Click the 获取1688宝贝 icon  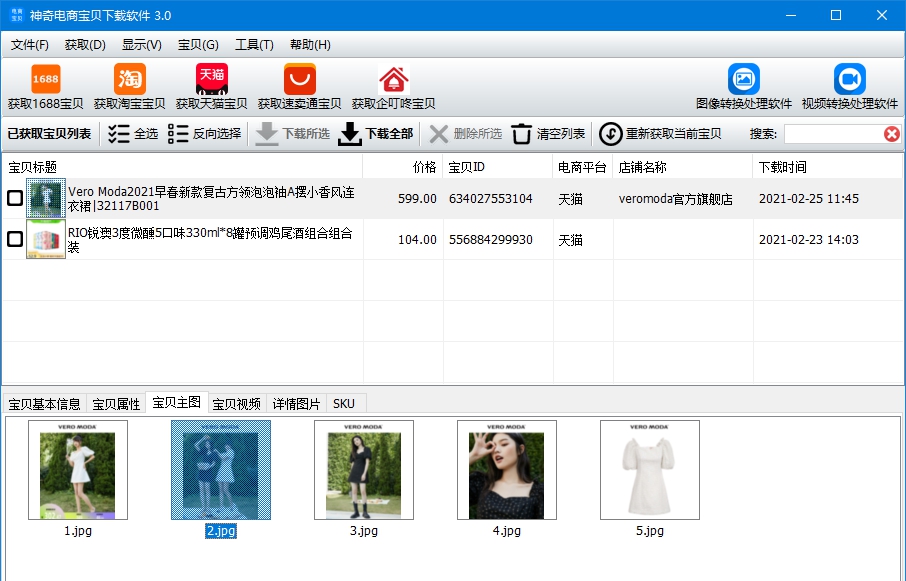[45, 80]
